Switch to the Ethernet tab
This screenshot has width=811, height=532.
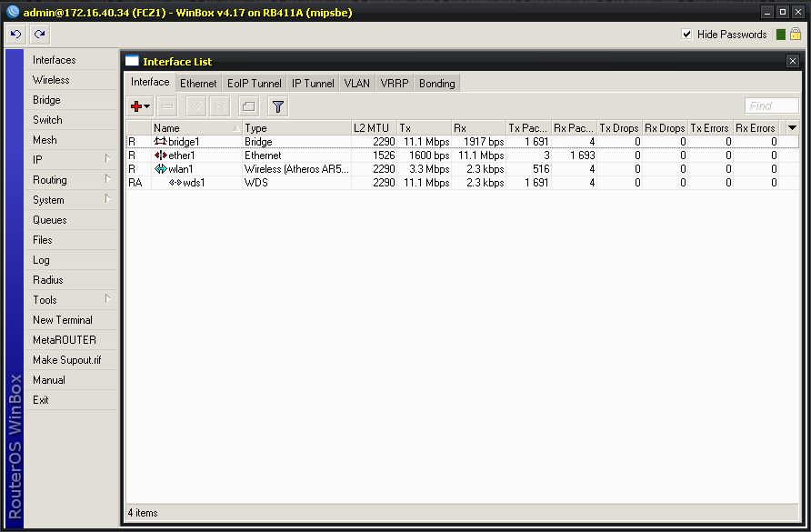tap(198, 84)
